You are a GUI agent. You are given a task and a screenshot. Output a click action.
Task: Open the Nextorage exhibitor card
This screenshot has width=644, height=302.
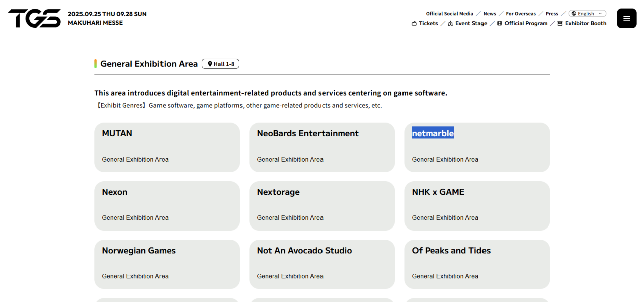(x=322, y=206)
